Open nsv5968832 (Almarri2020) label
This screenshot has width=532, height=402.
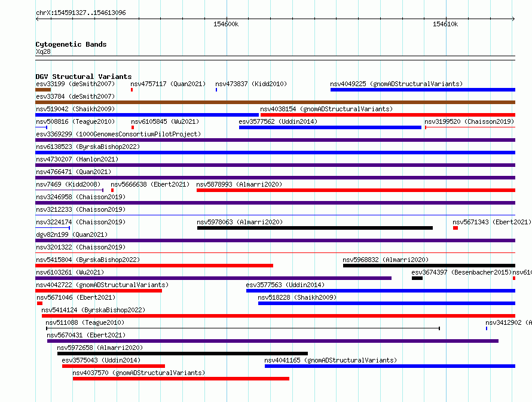pos(386,260)
